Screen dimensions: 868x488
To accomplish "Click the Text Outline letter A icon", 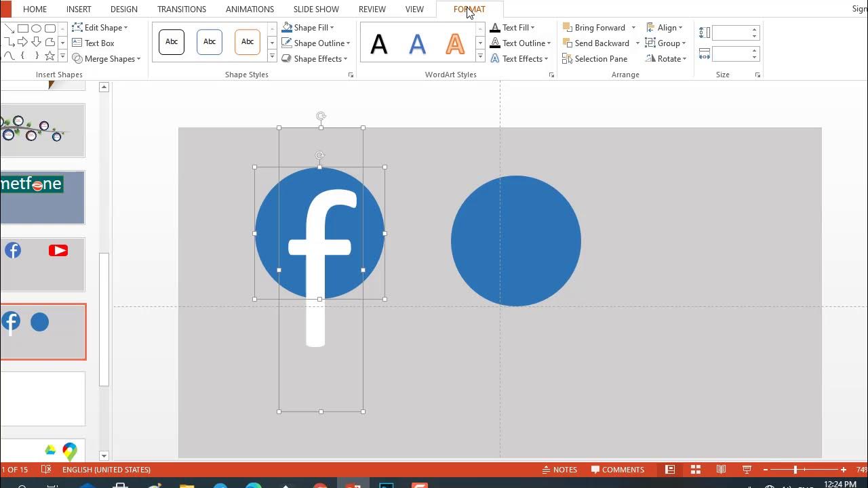I will (495, 43).
